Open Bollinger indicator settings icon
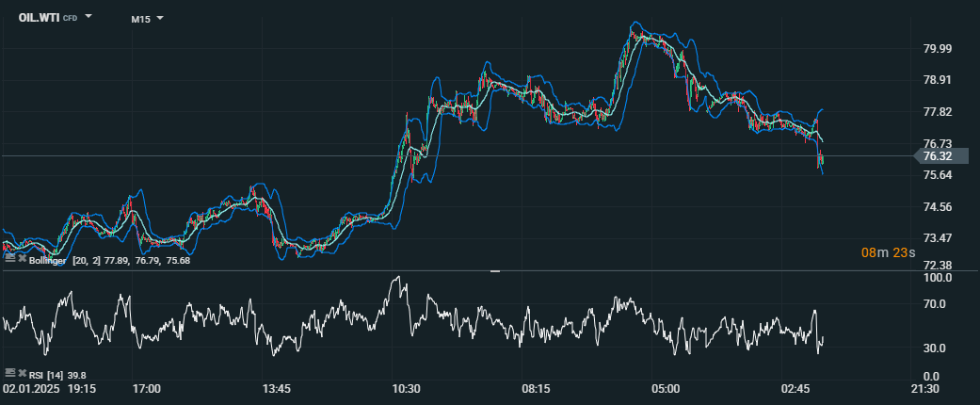This screenshot has height=405, width=980. pyautogui.click(x=9, y=258)
